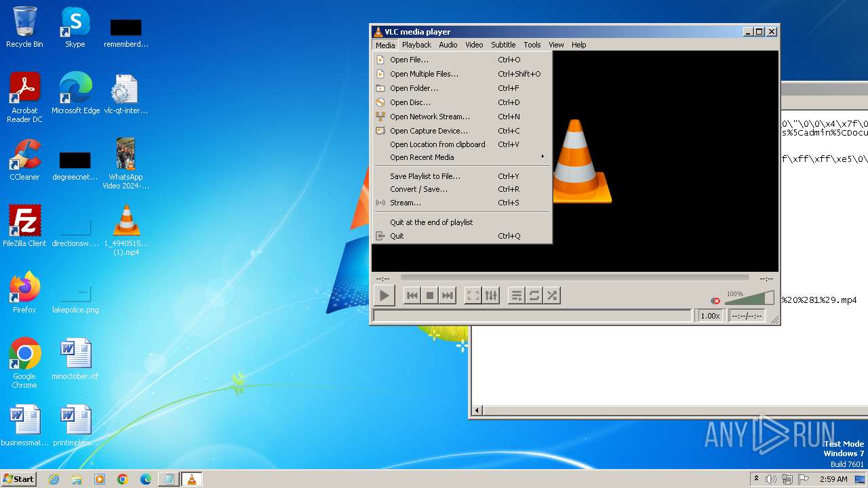Choose Open Network Stream...
Screen dimensions: 868x488
tap(462, 117)
